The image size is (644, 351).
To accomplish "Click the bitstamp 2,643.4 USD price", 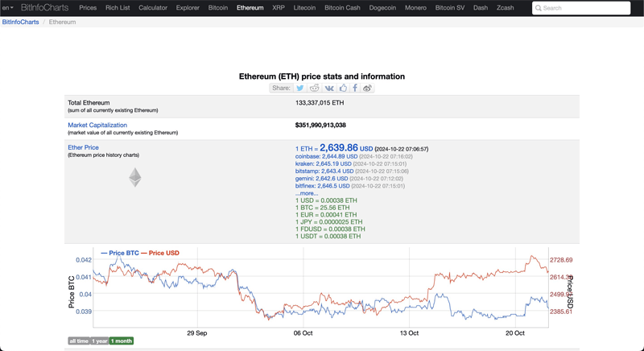I will pyautogui.click(x=324, y=171).
